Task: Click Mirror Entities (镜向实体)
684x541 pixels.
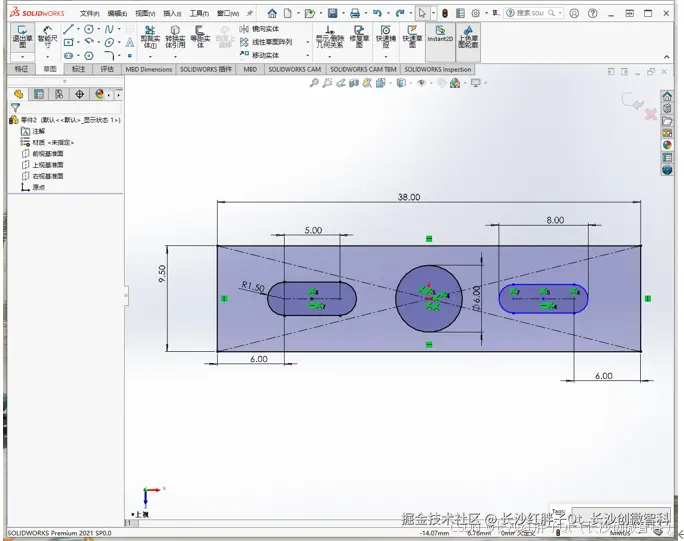Action: coord(260,29)
